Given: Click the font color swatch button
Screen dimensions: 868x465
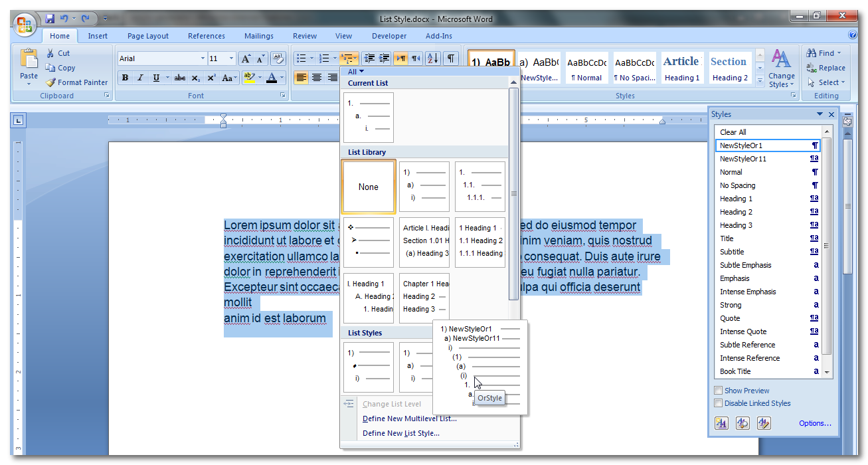Looking at the screenshot, I should pyautogui.click(x=271, y=78).
